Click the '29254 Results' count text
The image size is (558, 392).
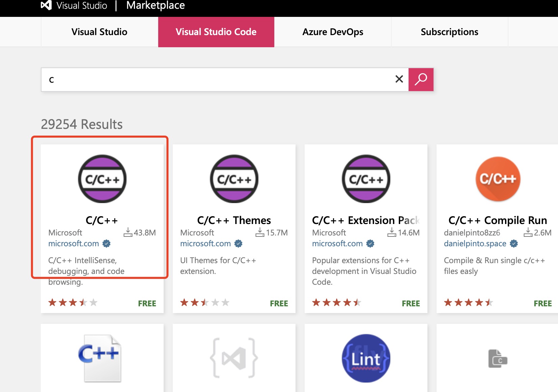82,124
